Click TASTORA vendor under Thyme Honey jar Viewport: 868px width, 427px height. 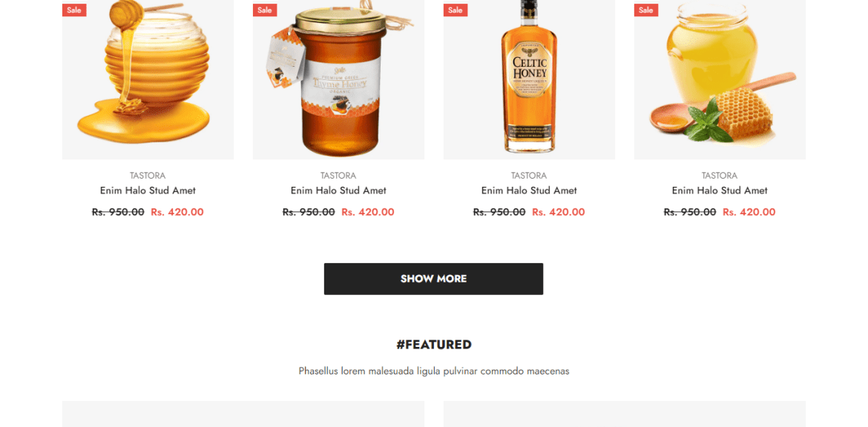point(339,176)
